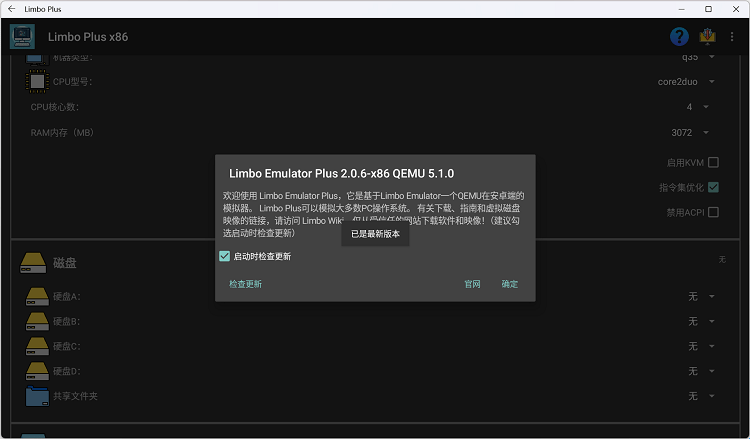Click the RAM内存（MB） label
The image size is (750, 439).
(62, 132)
